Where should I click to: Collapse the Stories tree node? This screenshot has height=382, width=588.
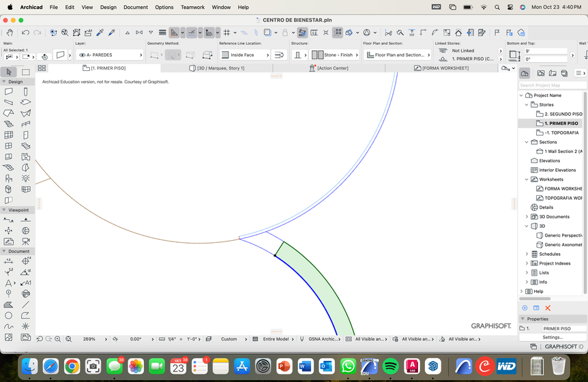pos(527,105)
